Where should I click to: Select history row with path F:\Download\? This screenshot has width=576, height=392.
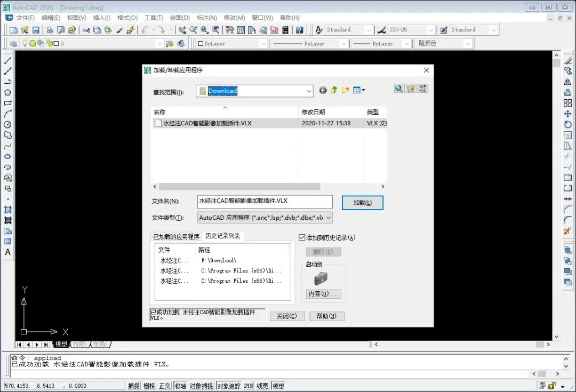click(222, 260)
